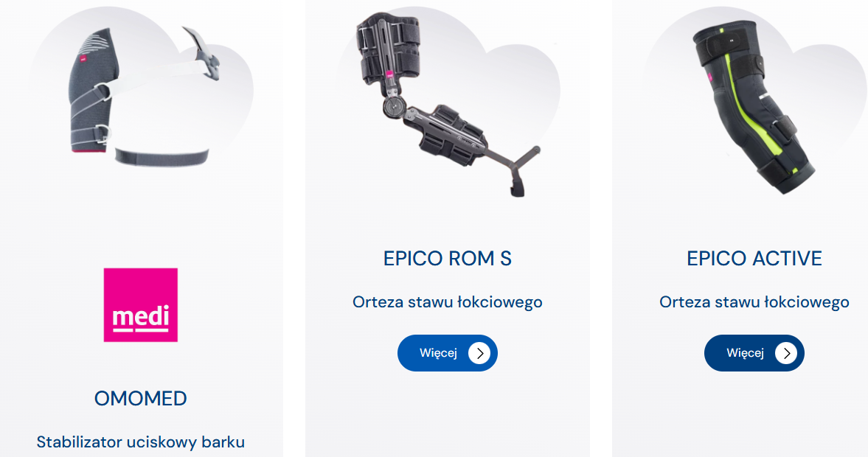Click Orteza stawu łokciowego under EPICO ROM S
This screenshot has width=868, height=457.
tap(448, 302)
